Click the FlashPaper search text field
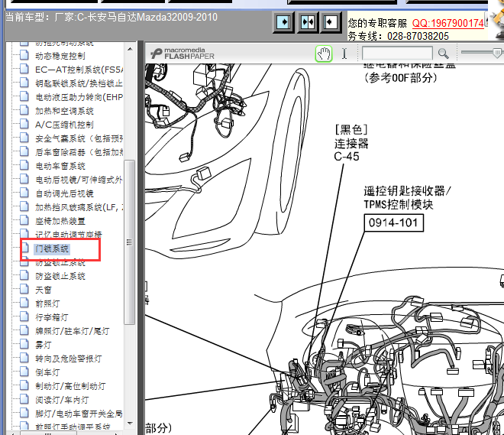 [x=397, y=53]
